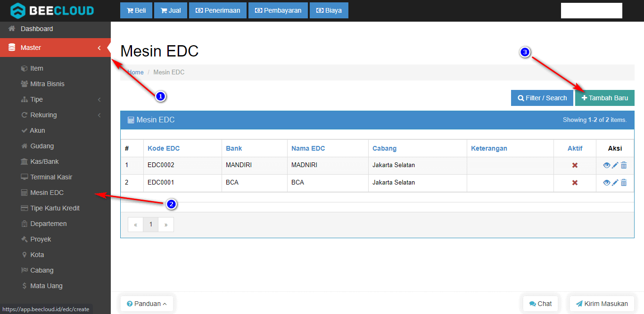View EDC0002 details eye icon

[x=607, y=165]
